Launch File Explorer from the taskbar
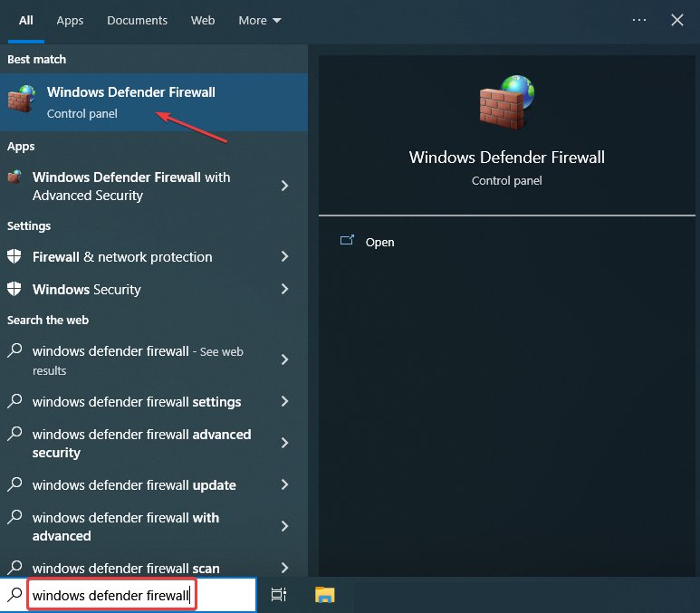 click(324, 595)
